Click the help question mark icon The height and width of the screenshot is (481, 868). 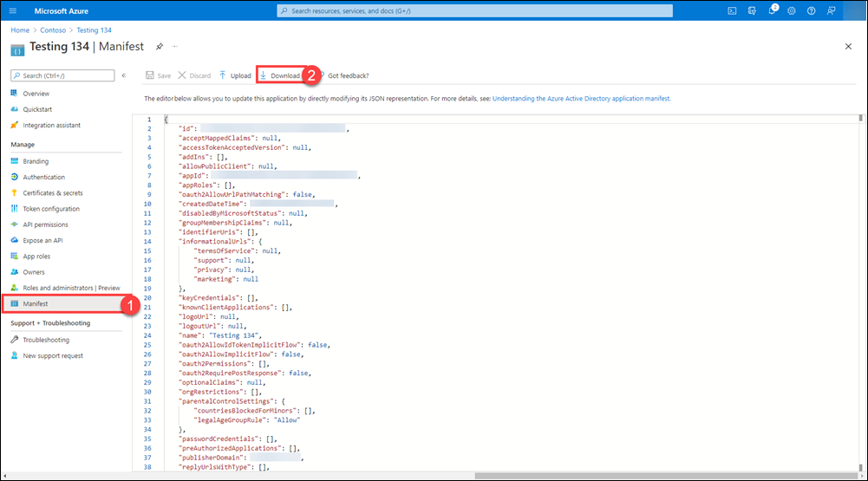811,10
